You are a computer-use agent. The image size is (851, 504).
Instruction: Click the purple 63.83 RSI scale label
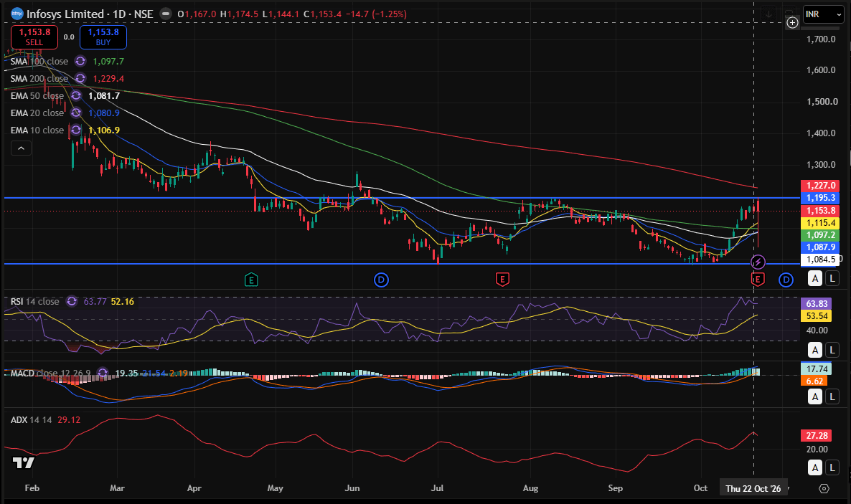tap(817, 304)
